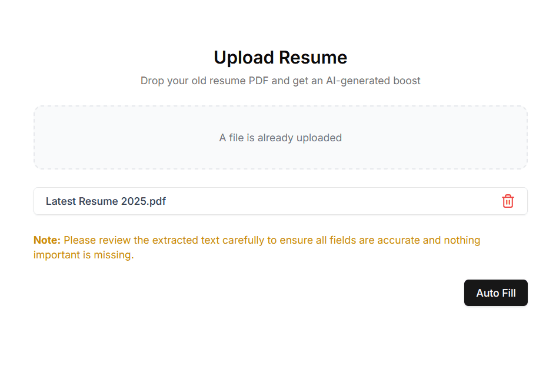The width and height of the screenshot is (556, 392).
Task: Click the word 'Latest' in the file name
Action: click(61, 201)
